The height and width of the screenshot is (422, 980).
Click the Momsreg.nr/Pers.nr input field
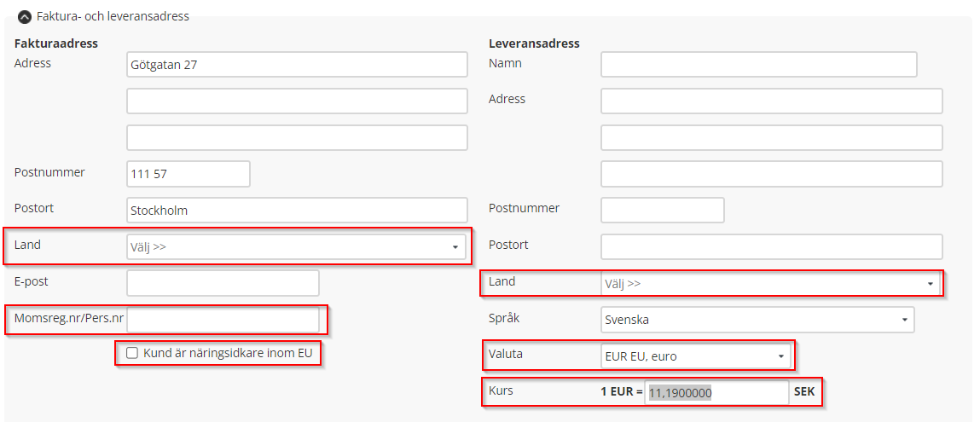(x=223, y=320)
